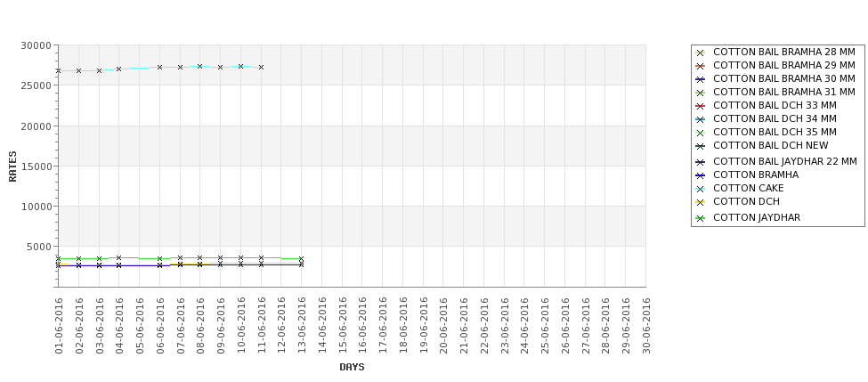The height and width of the screenshot is (382, 868).
Task: Click the 07-06-2016 date label
Action: point(180,326)
